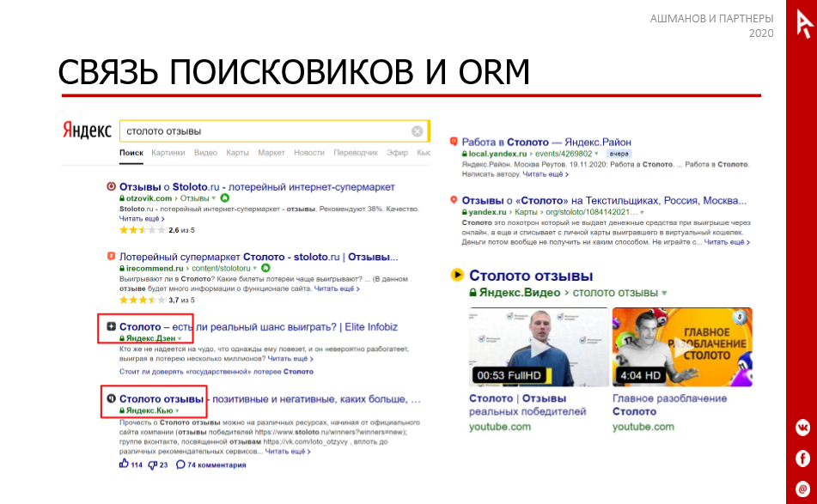
Task: Expand dropdown arrow after content/stolotoru
Action: pos(255,269)
